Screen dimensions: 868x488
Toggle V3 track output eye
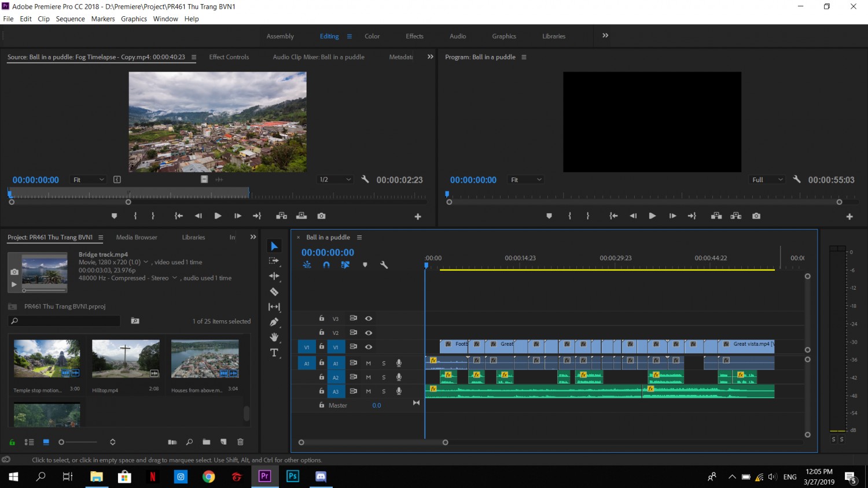click(x=369, y=318)
